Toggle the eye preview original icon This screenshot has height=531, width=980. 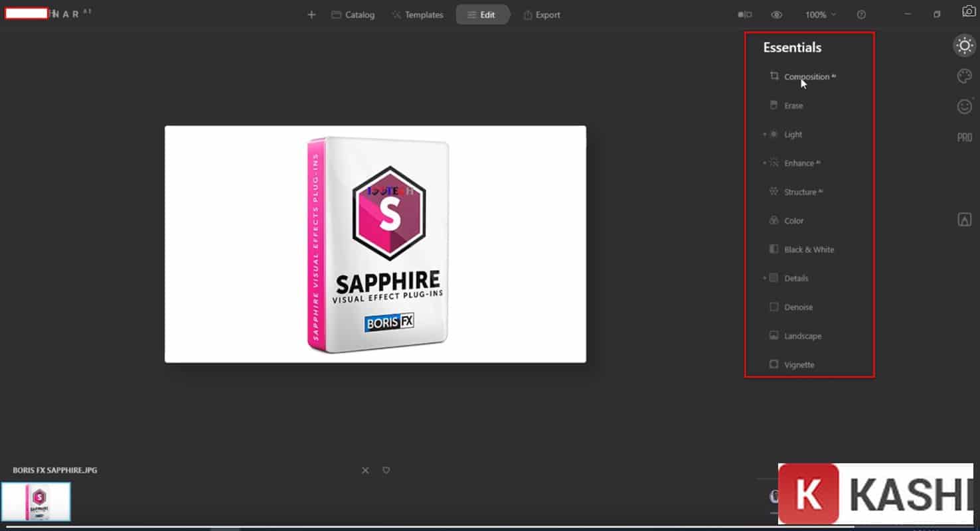[x=776, y=15]
